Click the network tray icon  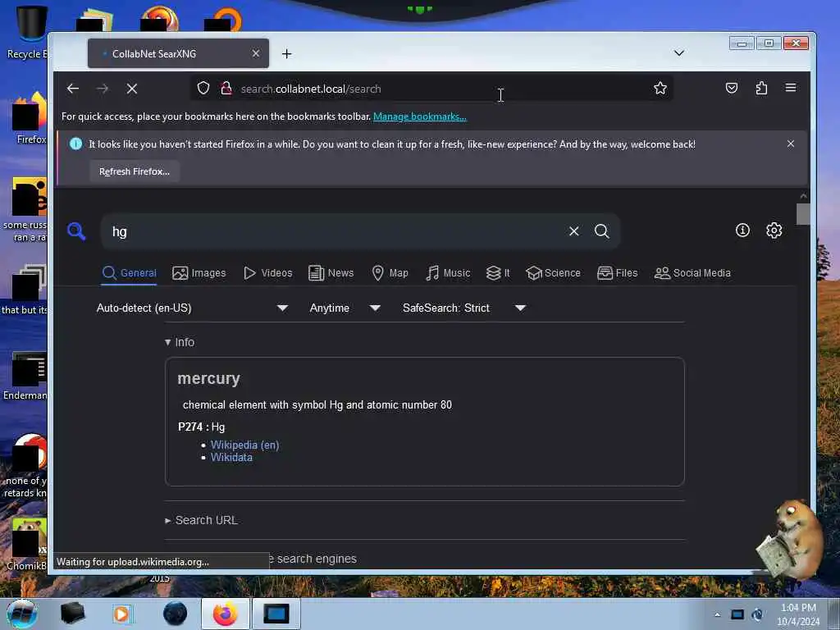click(x=737, y=614)
